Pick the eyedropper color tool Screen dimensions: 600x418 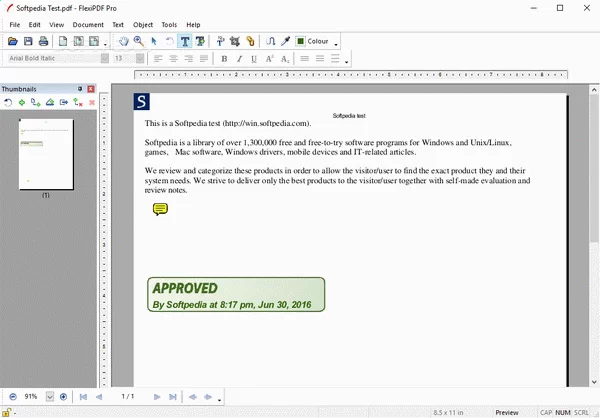pos(284,42)
